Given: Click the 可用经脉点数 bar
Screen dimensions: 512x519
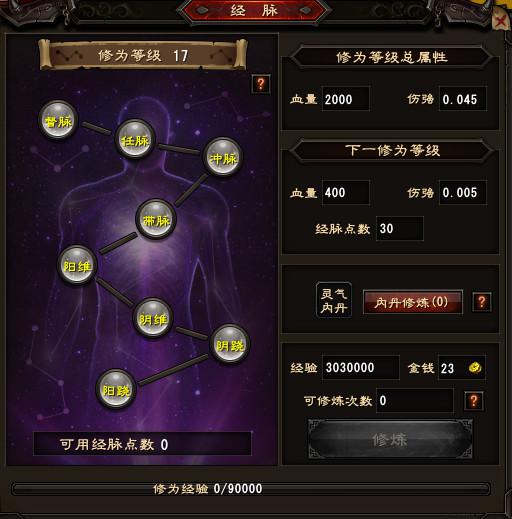Looking at the screenshot, I should [x=142, y=444].
